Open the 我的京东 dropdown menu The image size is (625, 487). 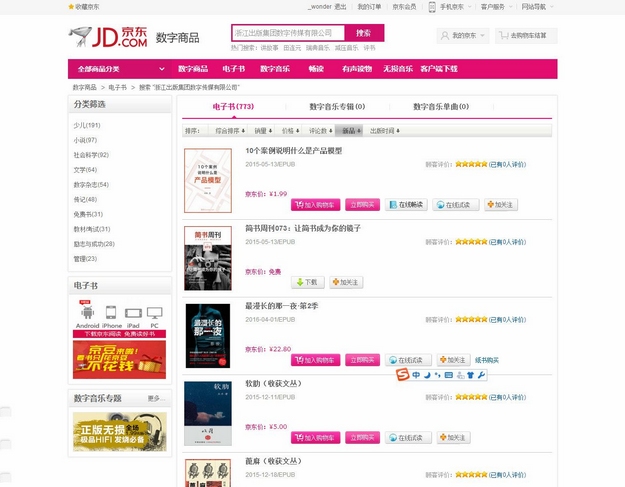tap(463, 35)
